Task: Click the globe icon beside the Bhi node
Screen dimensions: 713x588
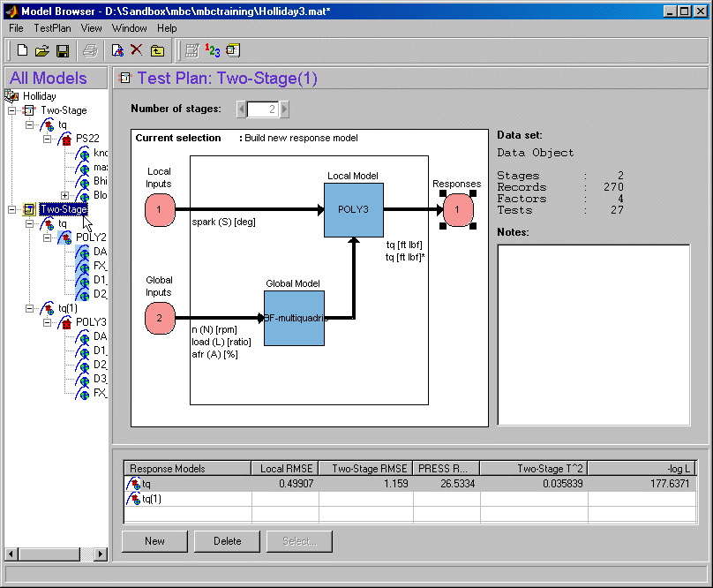Action: click(x=83, y=181)
